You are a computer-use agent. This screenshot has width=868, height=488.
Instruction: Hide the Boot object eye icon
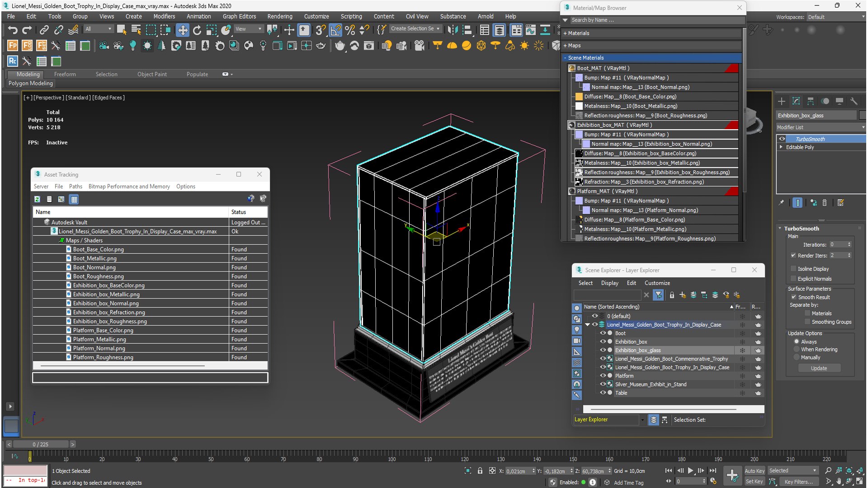(603, 333)
